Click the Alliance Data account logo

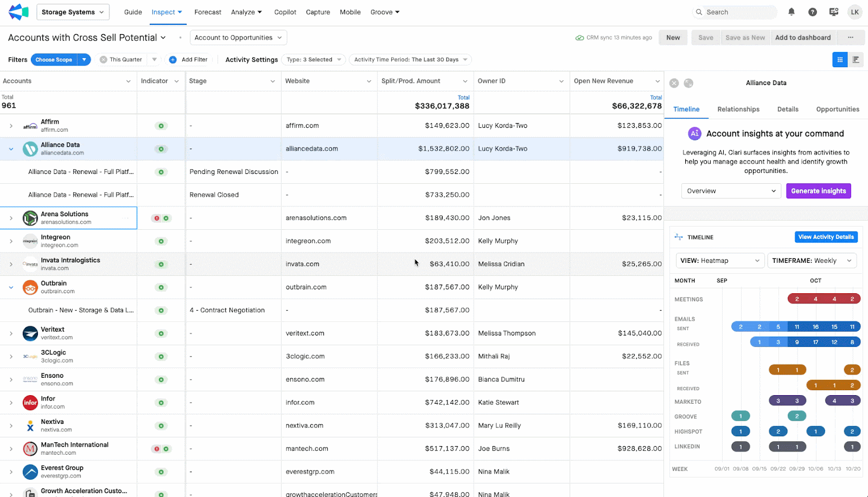30,149
